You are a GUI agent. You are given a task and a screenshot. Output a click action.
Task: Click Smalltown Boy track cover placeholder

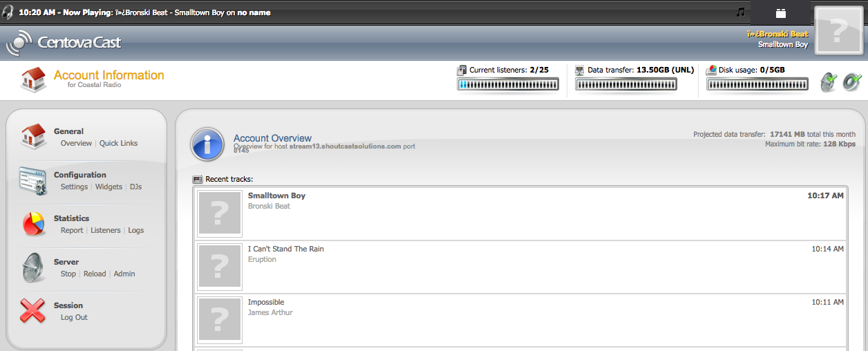[x=219, y=214]
